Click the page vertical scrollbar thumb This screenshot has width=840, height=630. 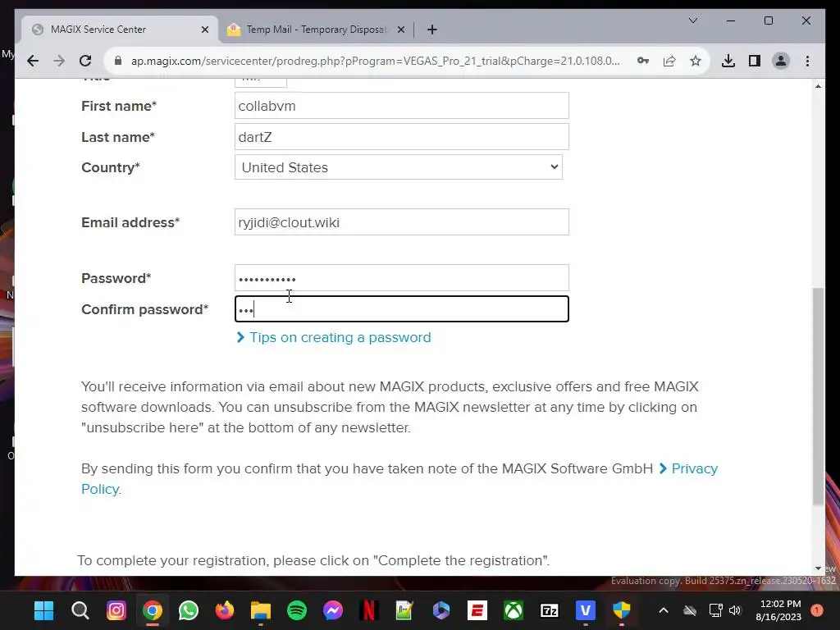click(818, 396)
